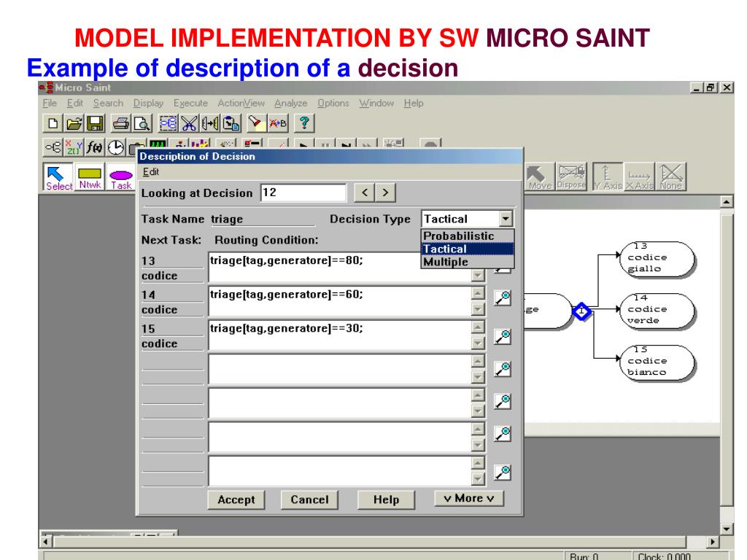
Task: Open the XYZ variable catalog icon
Action: coord(74,147)
